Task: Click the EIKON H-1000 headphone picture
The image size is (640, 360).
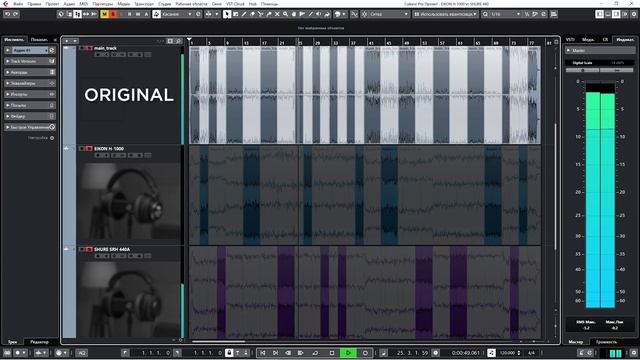Action: (x=129, y=202)
